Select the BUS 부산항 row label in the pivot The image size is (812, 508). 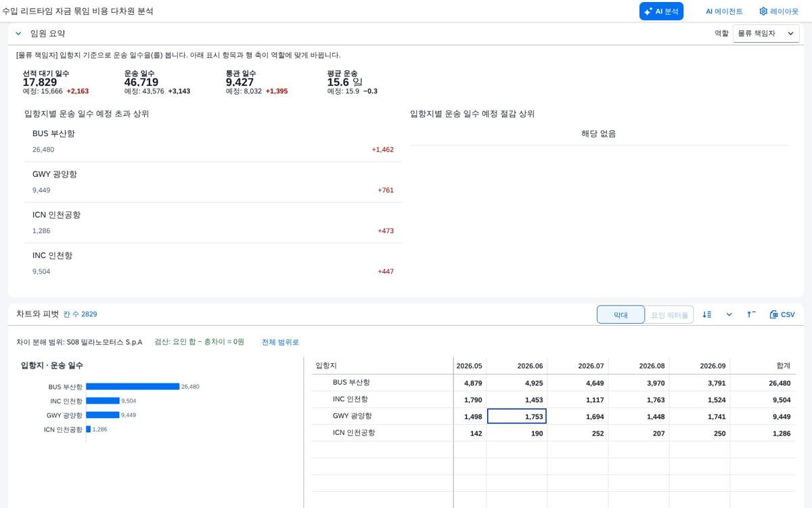pyautogui.click(x=351, y=383)
